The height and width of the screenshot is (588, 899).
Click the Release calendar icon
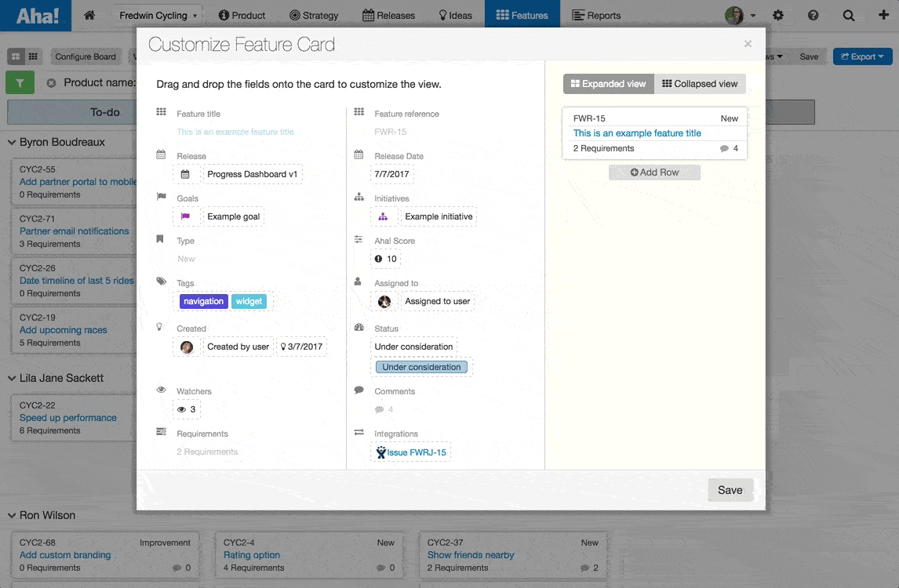point(187,174)
